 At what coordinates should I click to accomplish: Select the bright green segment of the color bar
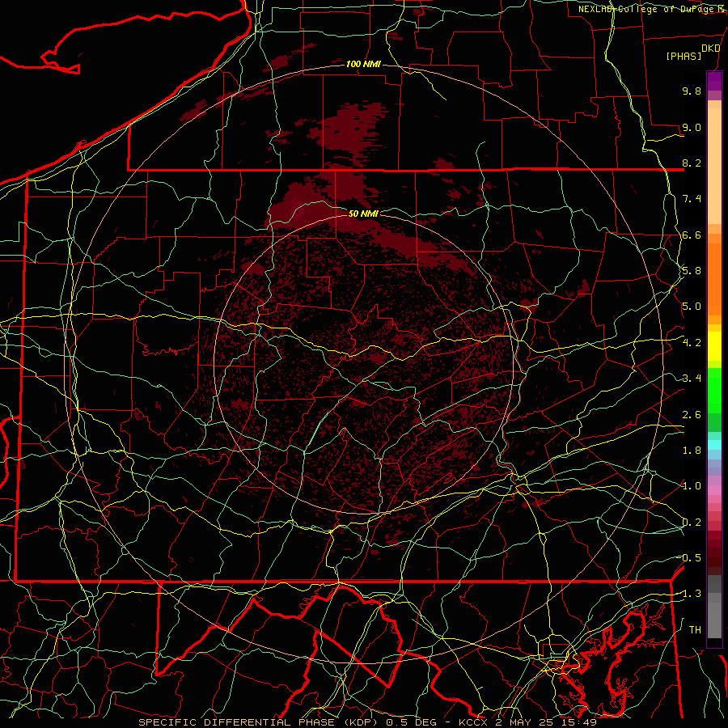point(714,391)
